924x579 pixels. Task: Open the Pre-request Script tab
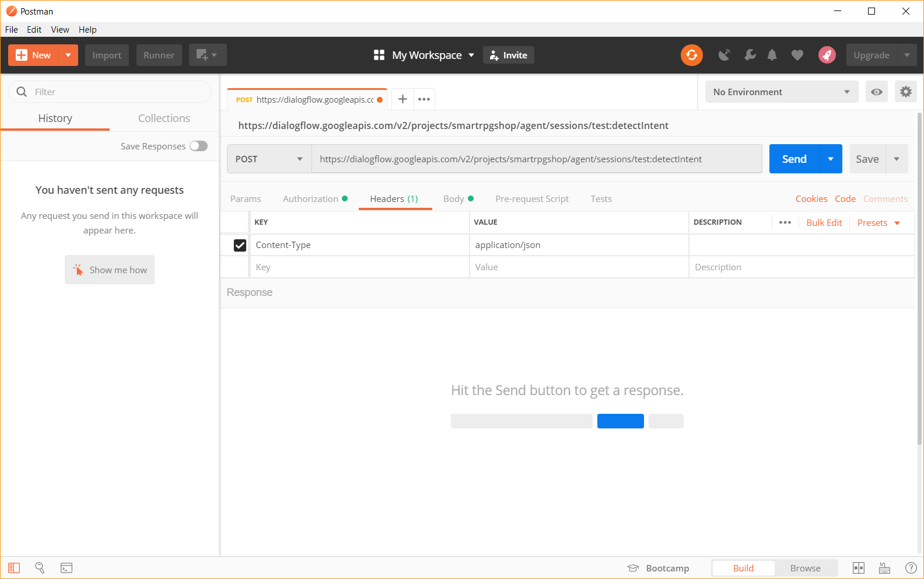coord(532,198)
